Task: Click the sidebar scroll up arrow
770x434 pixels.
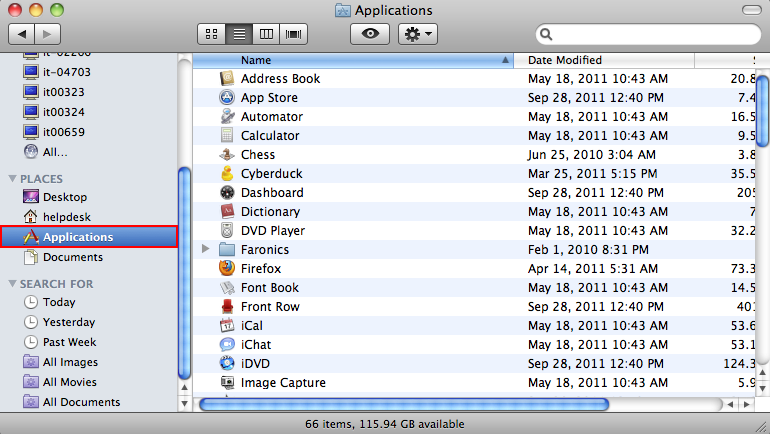Action: [x=185, y=388]
